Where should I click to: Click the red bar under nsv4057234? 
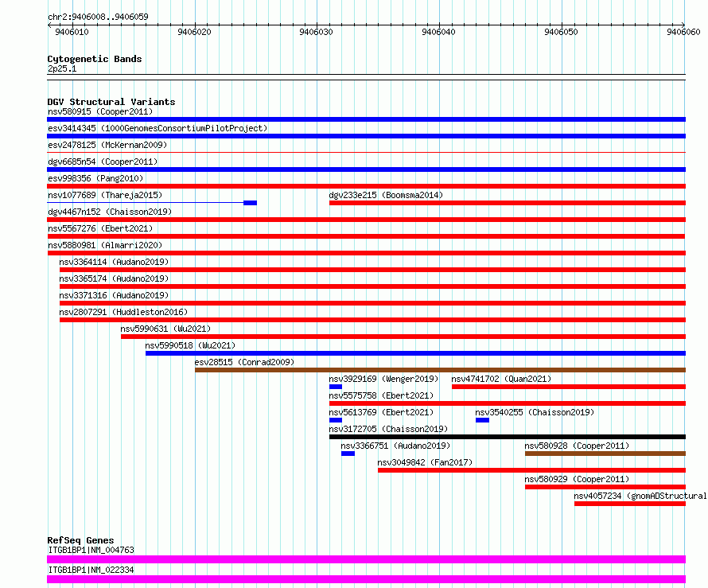coord(630,504)
